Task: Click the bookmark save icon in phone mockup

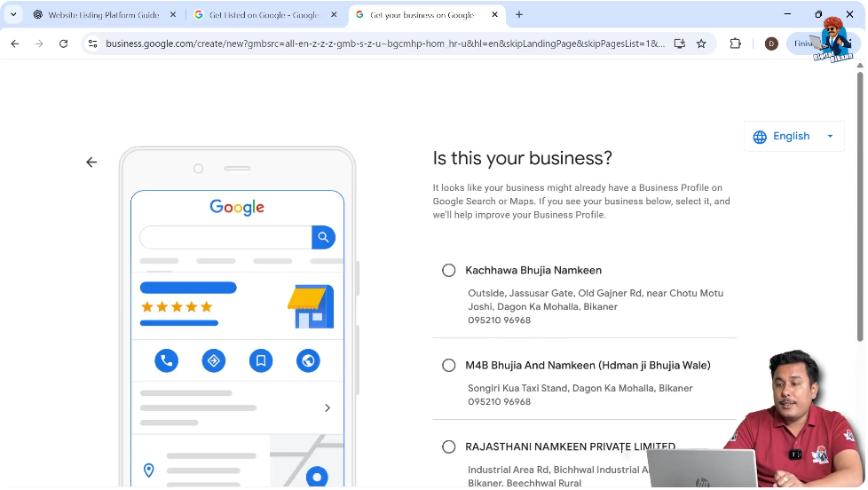Action: click(261, 361)
